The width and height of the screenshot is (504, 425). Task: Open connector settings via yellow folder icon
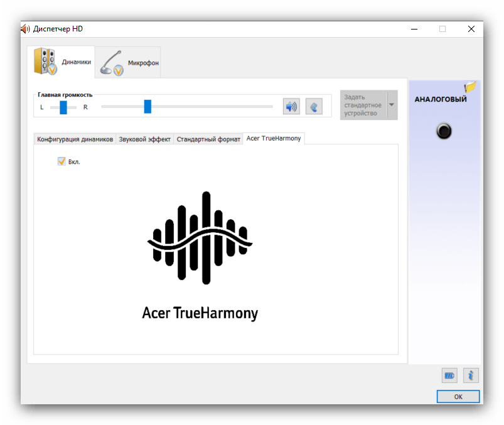click(470, 87)
